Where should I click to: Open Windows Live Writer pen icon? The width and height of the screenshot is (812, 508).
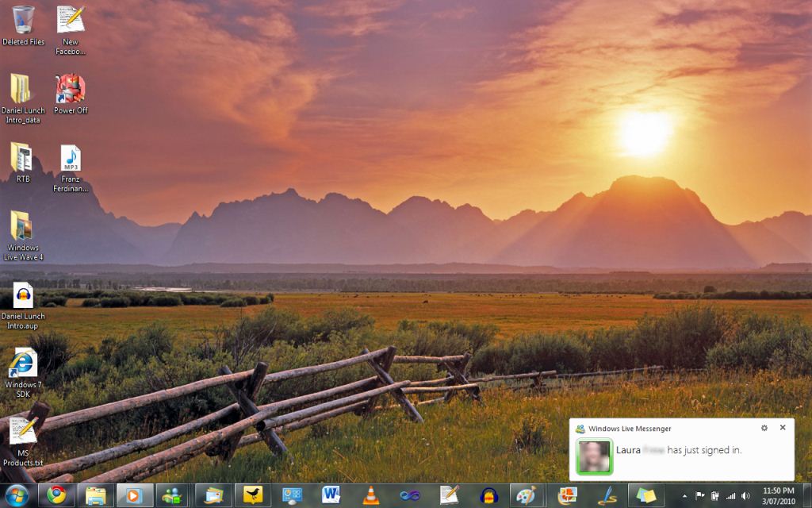click(x=606, y=495)
